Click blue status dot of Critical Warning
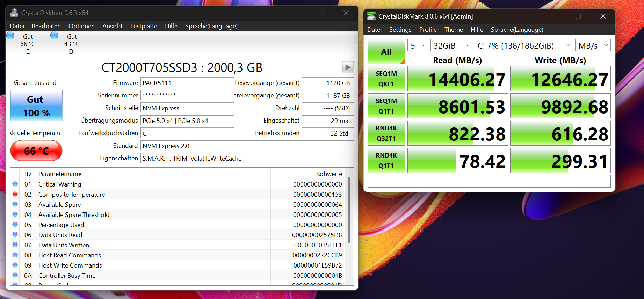The height and width of the screenshot is (299, 644). [x=15, y=184]
